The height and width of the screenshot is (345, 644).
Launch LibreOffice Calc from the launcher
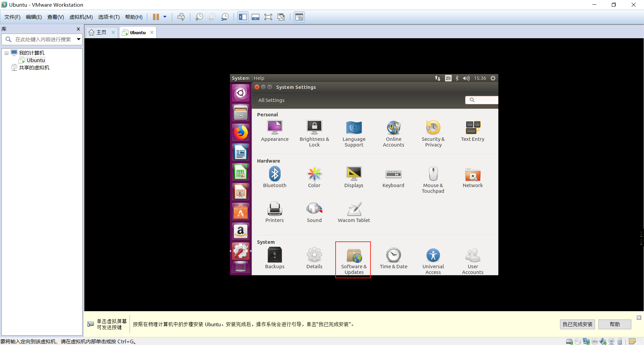pyautogui.click(x=241, y=172)
